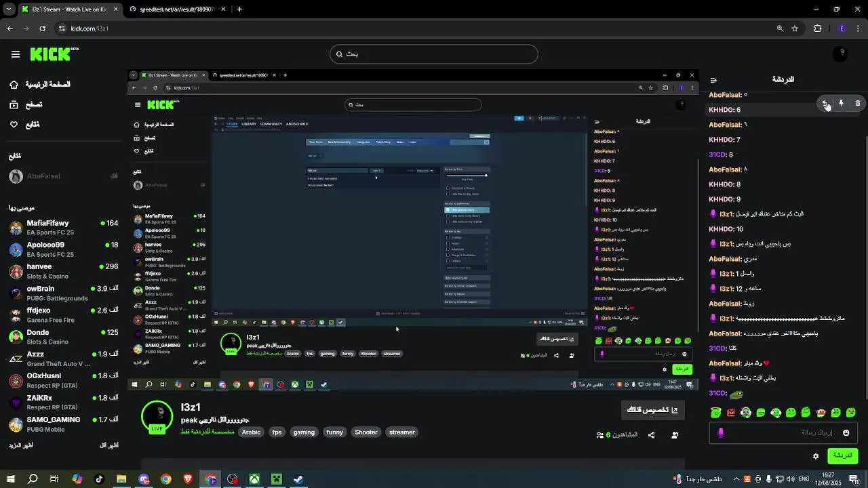The height and width of the screenshot is (488, 868).
Task: Open recommended channel MafiaFifawy
Action: (64, 228)
